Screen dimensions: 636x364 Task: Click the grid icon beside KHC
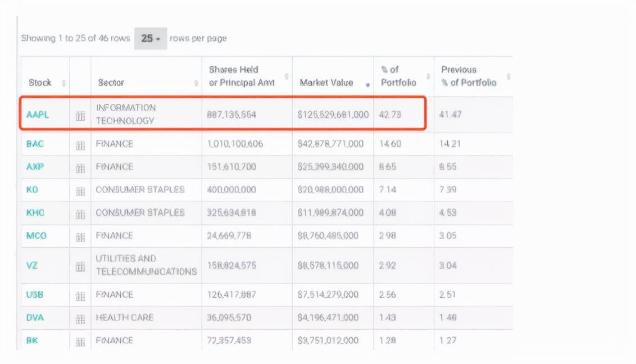point(80,214)
